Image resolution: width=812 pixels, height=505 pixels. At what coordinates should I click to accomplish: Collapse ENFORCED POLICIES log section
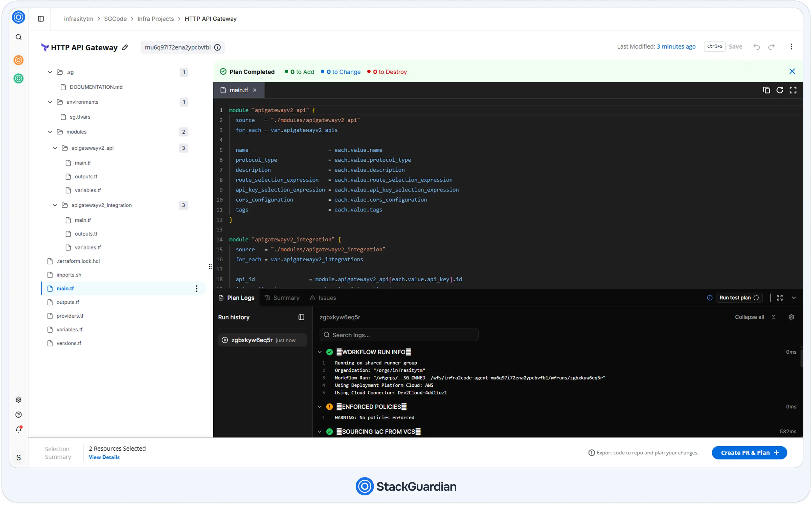(x=320, y=407)
